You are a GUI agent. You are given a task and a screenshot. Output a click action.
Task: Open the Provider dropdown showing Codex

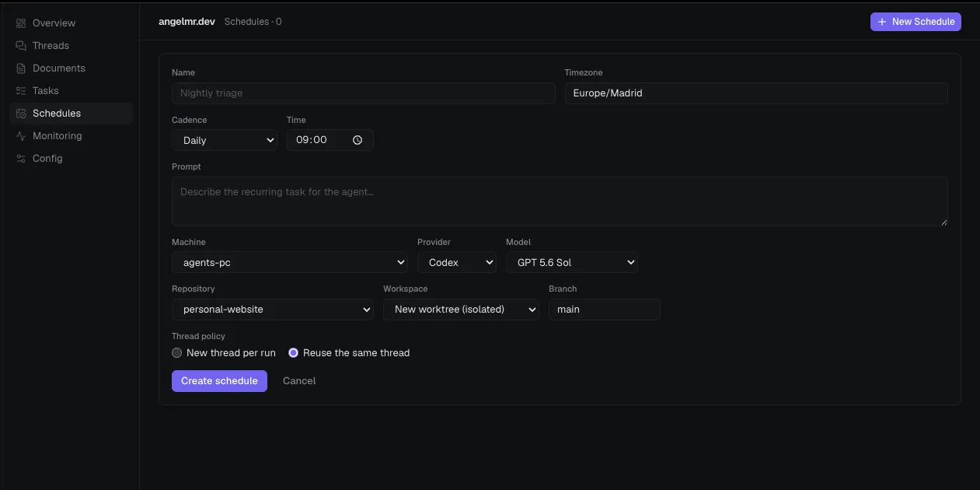click(x=457, y=263)
